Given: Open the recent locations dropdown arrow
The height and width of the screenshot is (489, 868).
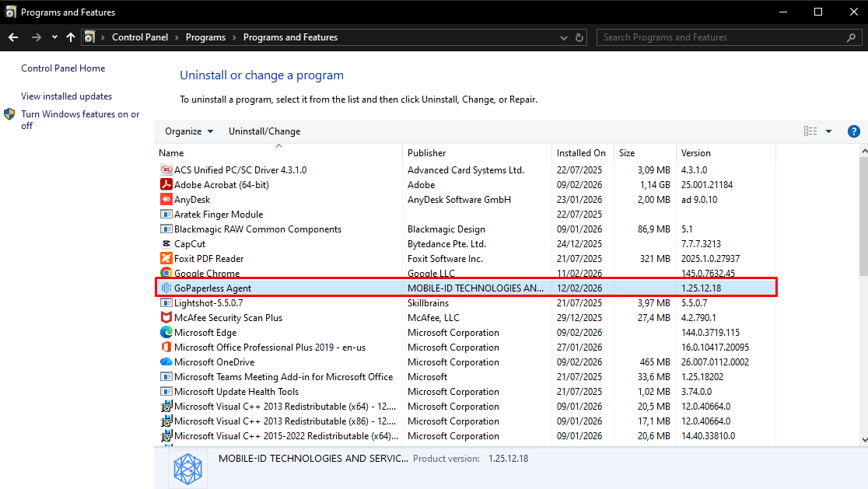Looking at the screenshot, I should point(54,37).
